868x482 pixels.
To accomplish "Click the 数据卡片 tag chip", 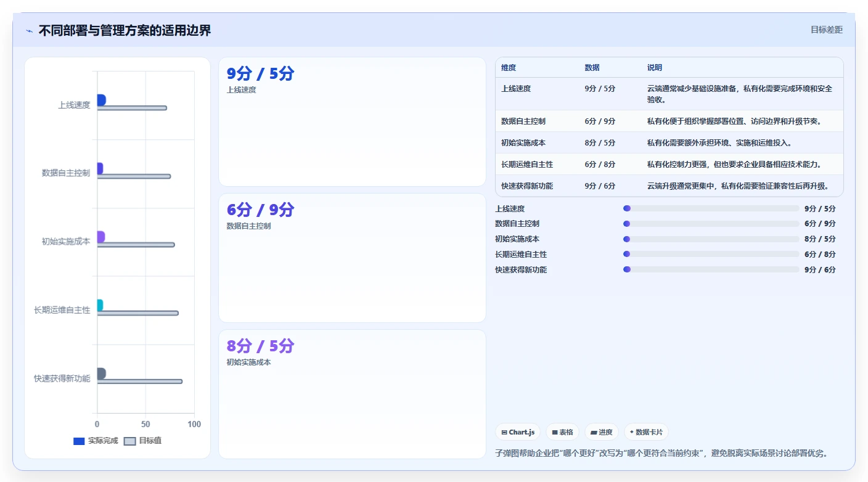I will click(x=646, y=432).
